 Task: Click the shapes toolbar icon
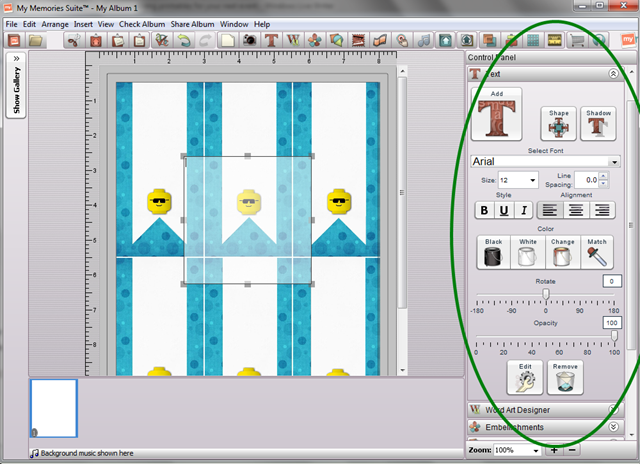point(337,40)
